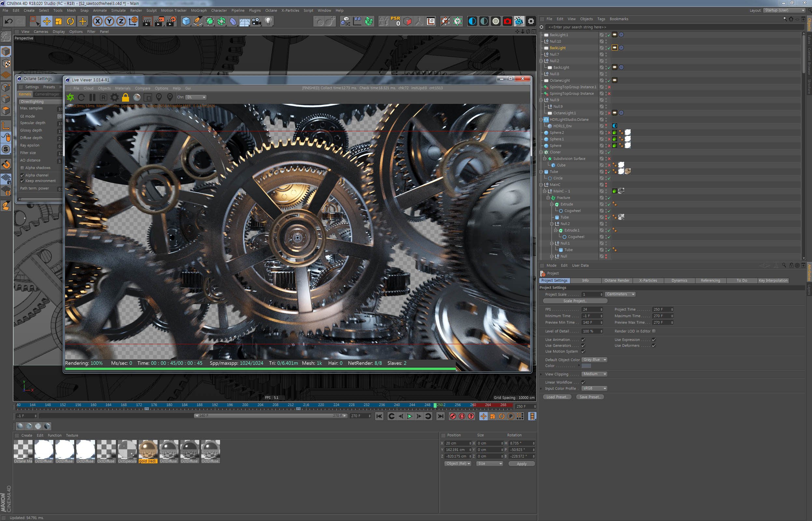This screenshot has width=812, height=521.
Task: Click the Octane settings gear icon in the toolbar
Action: click(531, 21)
